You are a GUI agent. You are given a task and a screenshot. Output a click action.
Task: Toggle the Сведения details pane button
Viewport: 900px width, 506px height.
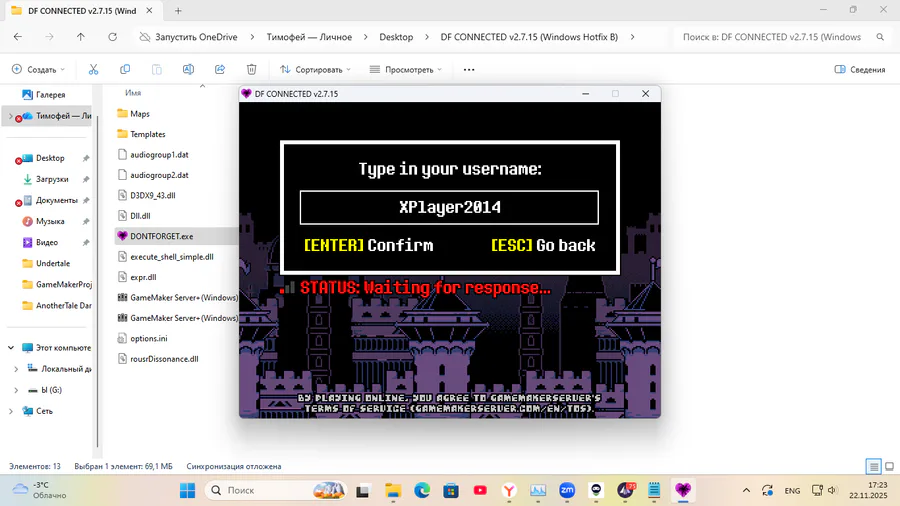pos(860,69)
